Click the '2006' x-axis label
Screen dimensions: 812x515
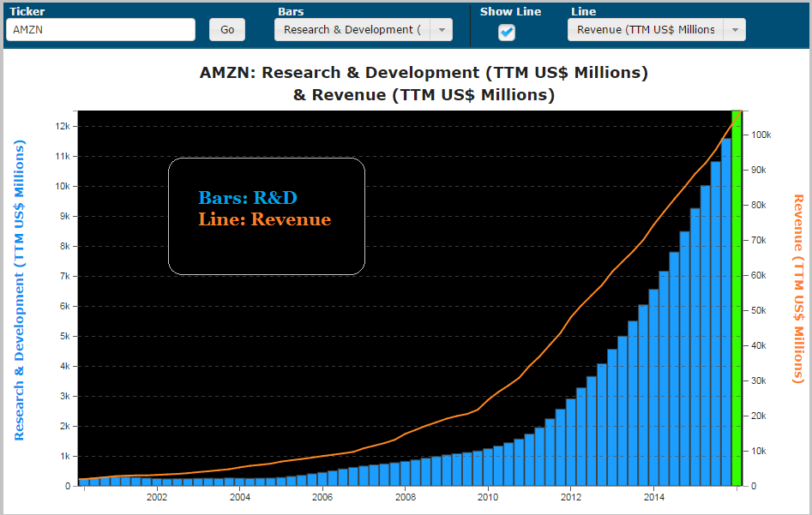click(x=322, y=497)
